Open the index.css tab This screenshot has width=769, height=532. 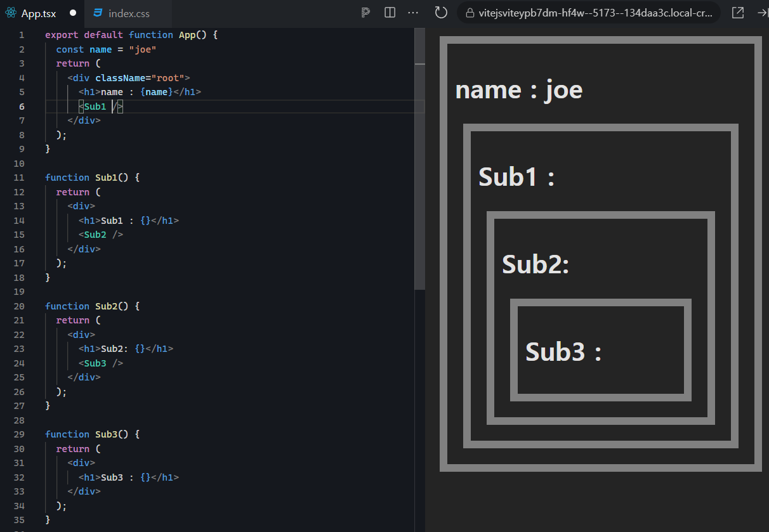[x=129, y=13]
